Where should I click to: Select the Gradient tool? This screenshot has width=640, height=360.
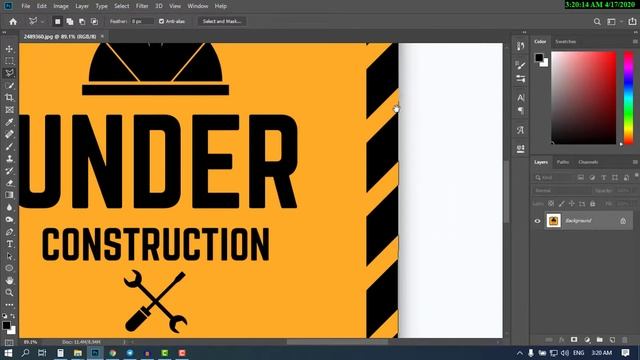9,195
